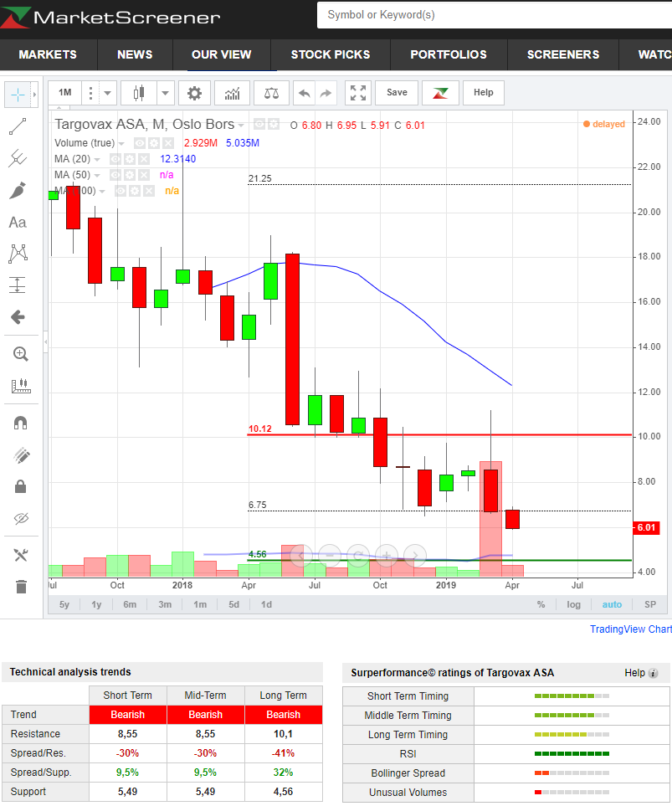Open the compare balance scales icon
Screen dimensions: 672x806
pos(271,93)
